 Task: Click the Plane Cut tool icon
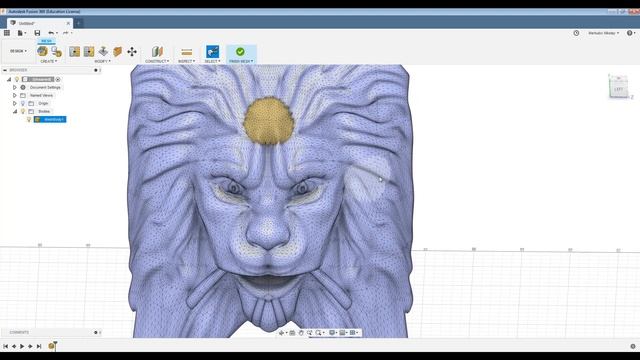[x=103, y=51]
